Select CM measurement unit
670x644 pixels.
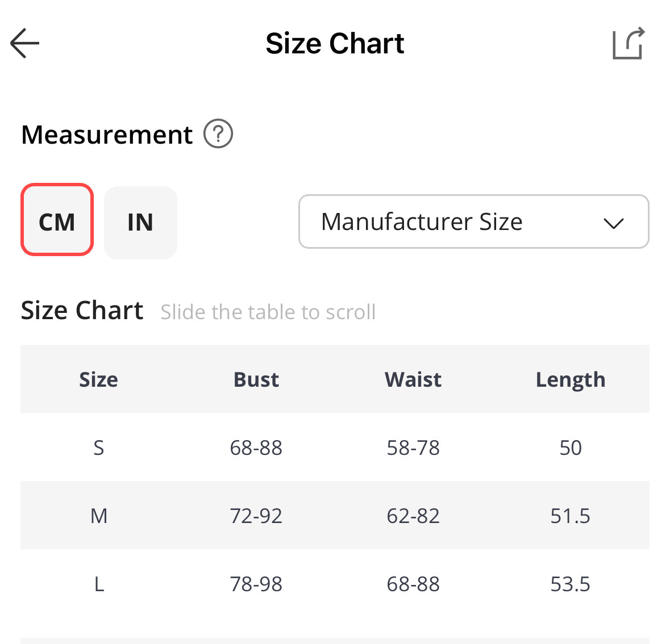pyautogui.click(x=57, y=221)
